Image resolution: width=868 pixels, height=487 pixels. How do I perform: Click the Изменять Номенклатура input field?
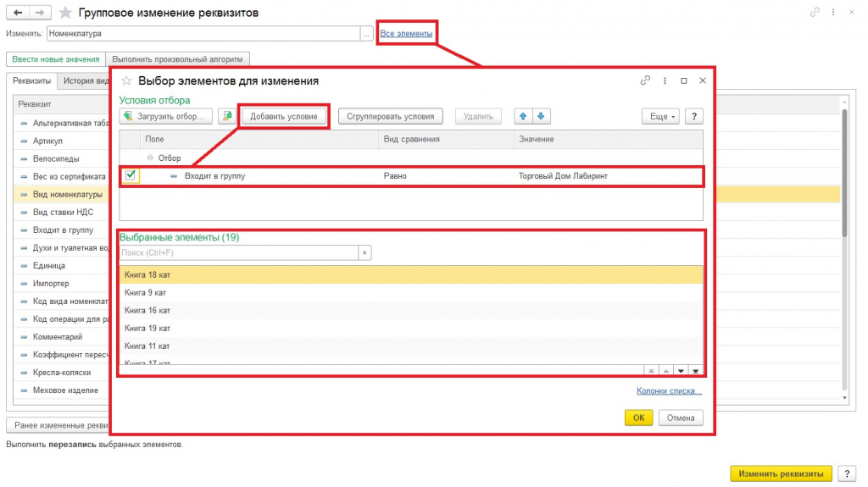coord(203,34)
